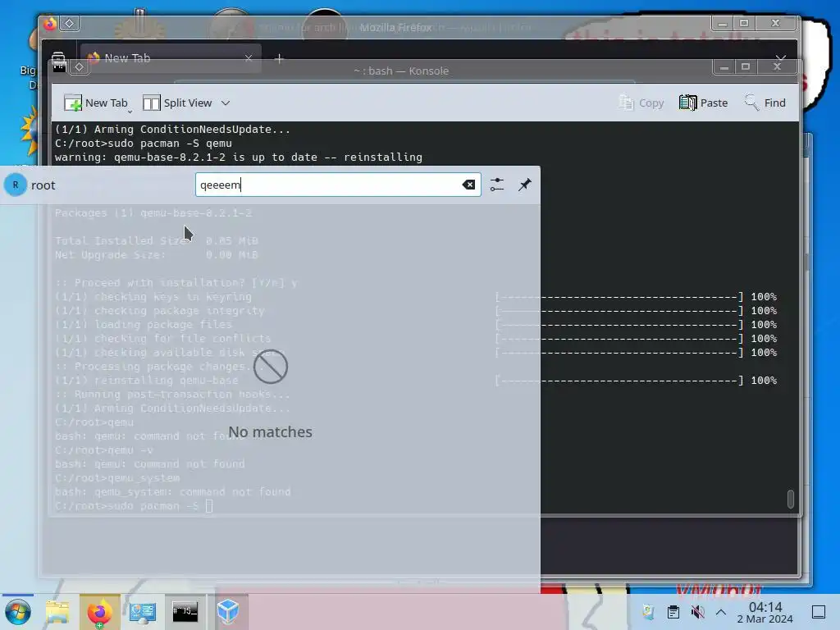Maximize the Konsole window
The image size is (840, 630).
click(745, 67)
